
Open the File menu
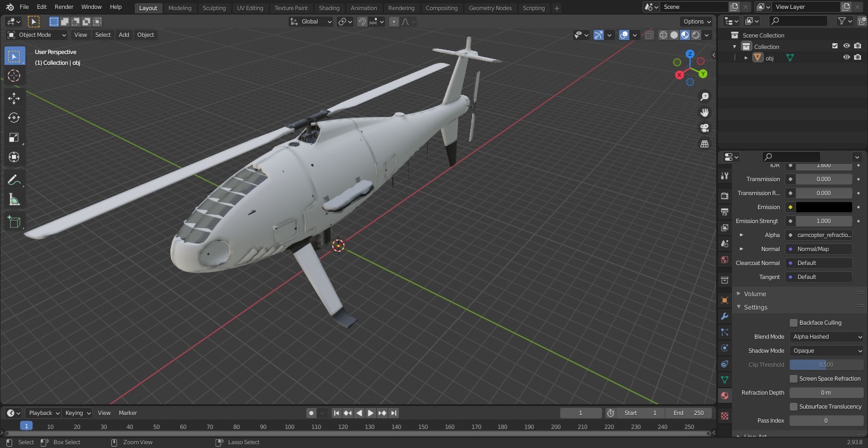point(24,7)
